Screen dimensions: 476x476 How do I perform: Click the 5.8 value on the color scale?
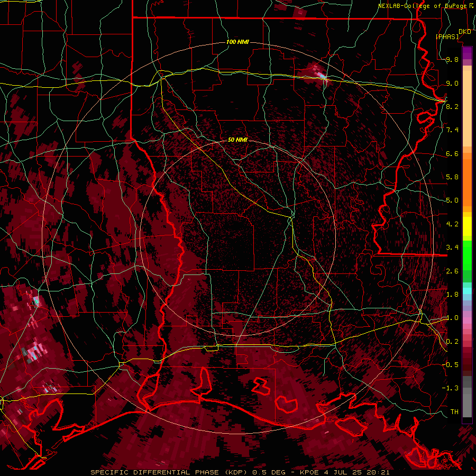(x=452, y=177)
